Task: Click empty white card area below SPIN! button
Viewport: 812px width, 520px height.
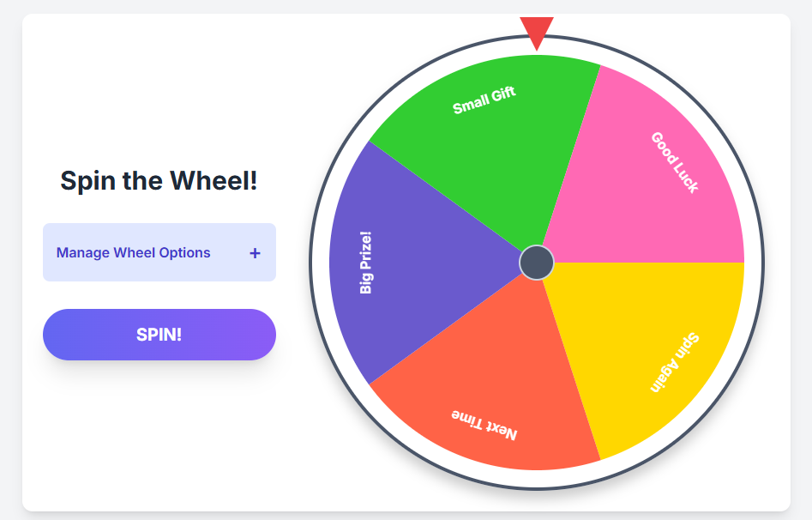Action: coord(159,438)
